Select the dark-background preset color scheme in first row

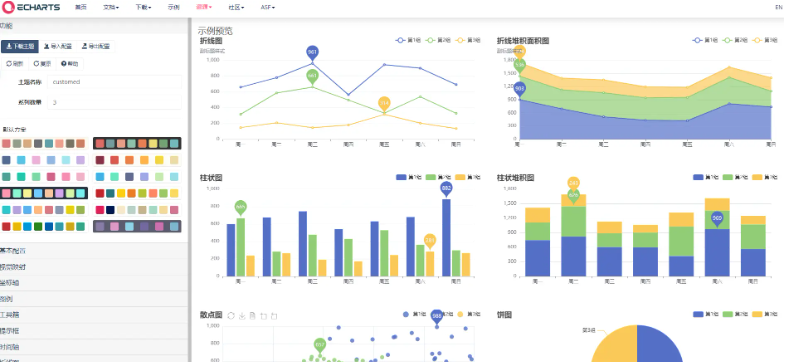tap(137, 143)
